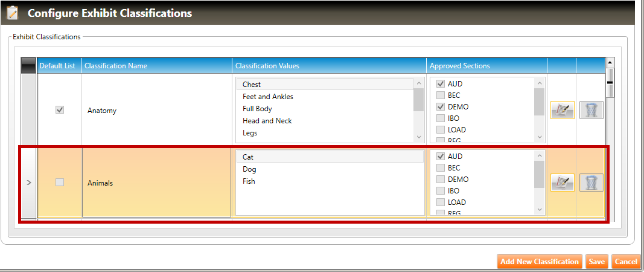
Task: Click the edit icon for Animals row
Action: coord(562,183)
